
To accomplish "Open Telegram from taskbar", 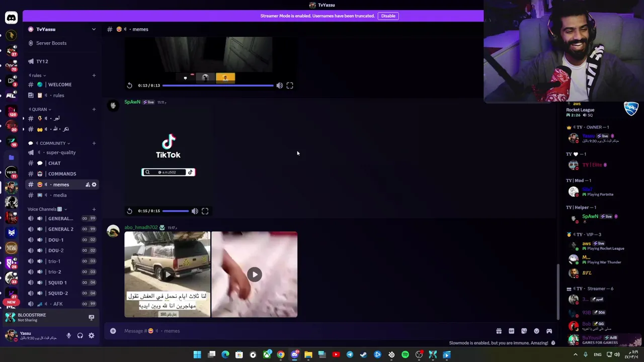I will [x=350, y=355].
